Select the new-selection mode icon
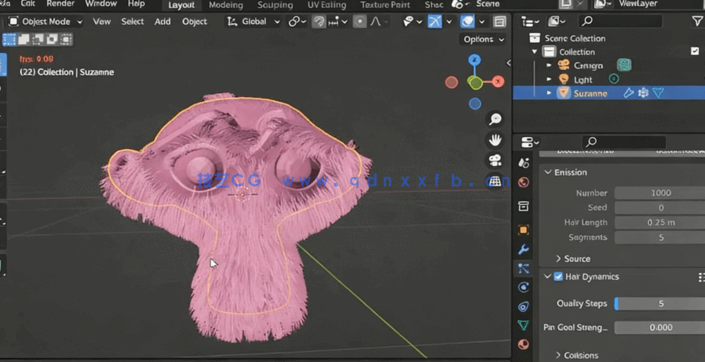 [9, 40]
